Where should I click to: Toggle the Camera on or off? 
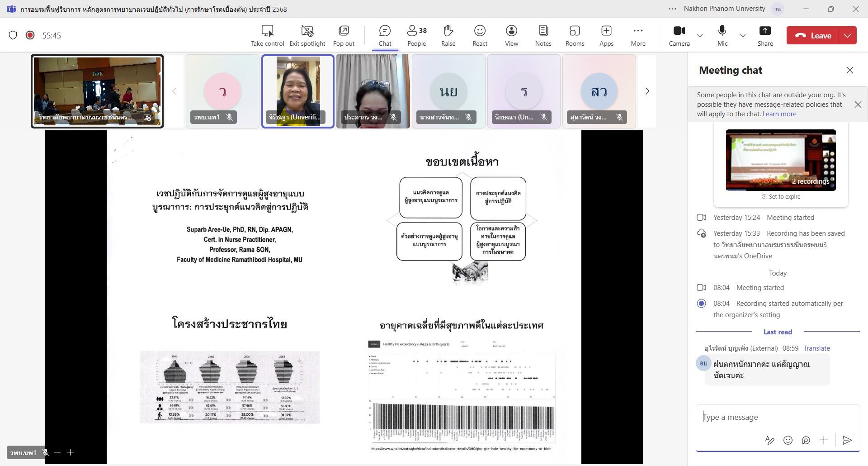(679, 35)
